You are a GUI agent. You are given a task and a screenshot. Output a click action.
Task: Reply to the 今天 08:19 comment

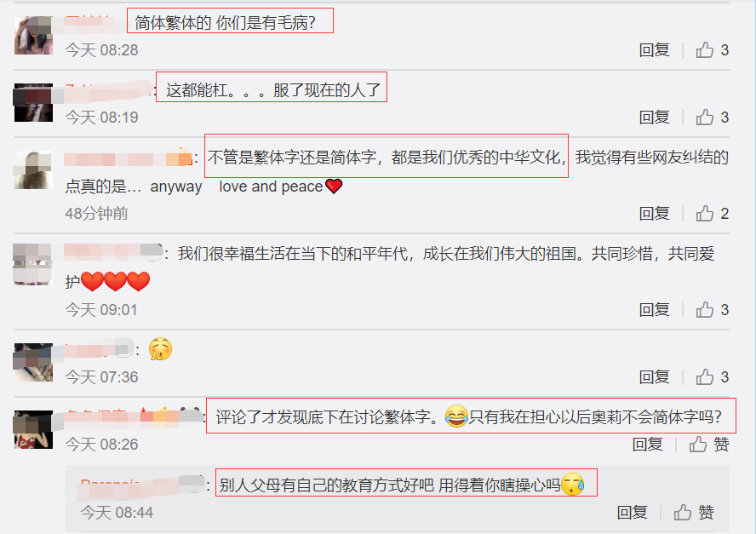(x=655, y=118)
